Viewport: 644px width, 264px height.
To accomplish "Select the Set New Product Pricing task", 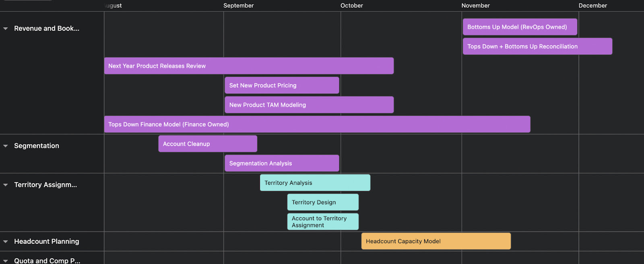I will pos(281,85).
